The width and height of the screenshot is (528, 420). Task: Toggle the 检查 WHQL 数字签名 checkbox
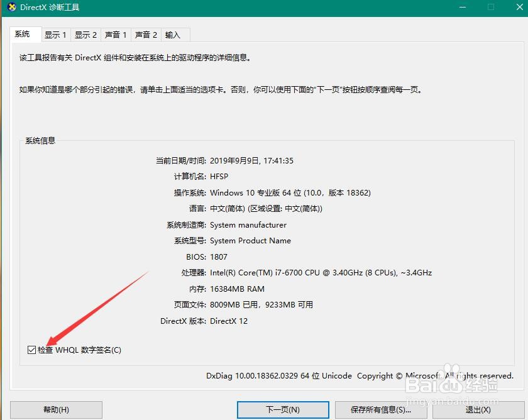pos(31,350)
